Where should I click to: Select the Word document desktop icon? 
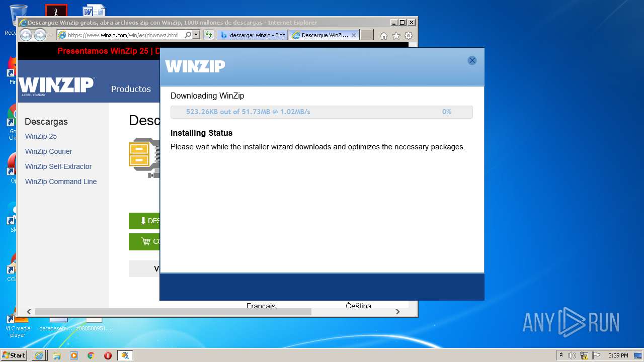click(x=94, y=11)
